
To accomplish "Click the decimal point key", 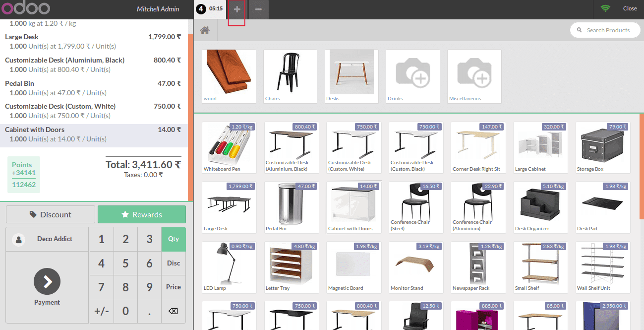I will (149, 311).
